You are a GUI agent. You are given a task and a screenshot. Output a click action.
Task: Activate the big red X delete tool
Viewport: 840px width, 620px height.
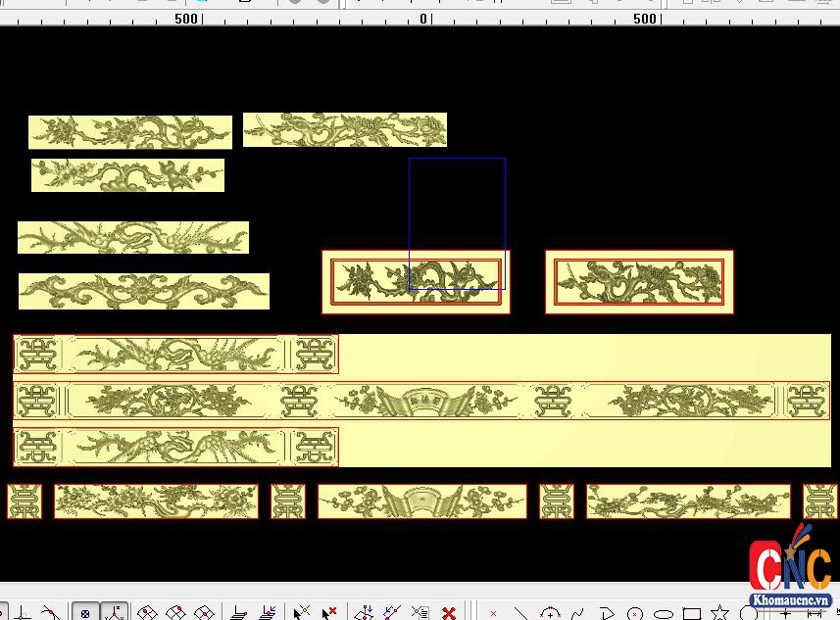pyautogui.click(x=448, y=611)
